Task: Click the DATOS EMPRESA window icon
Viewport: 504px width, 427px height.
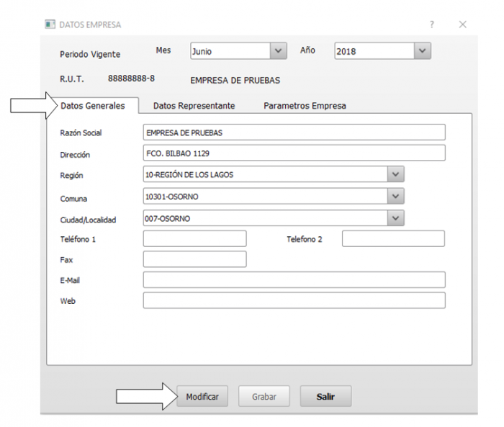Action: tap(50, 24)
